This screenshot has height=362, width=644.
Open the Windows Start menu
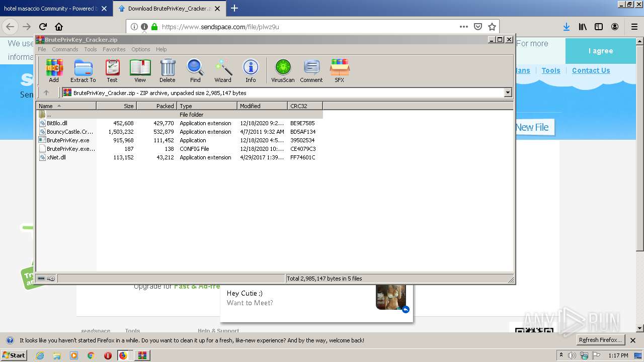(14, 355)
